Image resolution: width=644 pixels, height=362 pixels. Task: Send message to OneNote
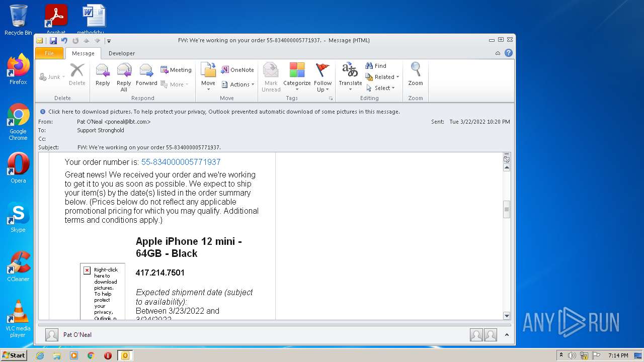click(237, 70)
